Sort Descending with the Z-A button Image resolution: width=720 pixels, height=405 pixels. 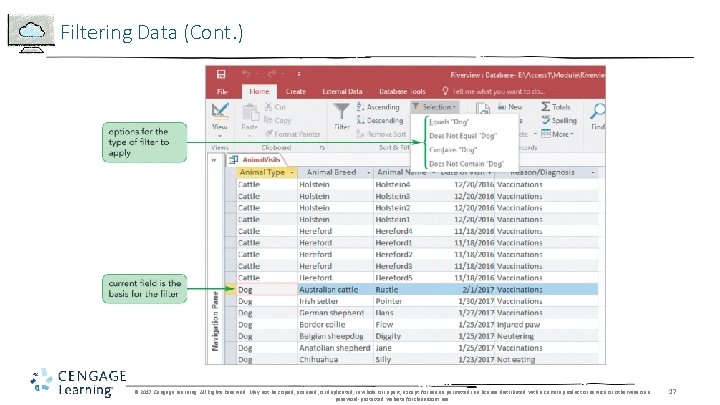[380, 120]
